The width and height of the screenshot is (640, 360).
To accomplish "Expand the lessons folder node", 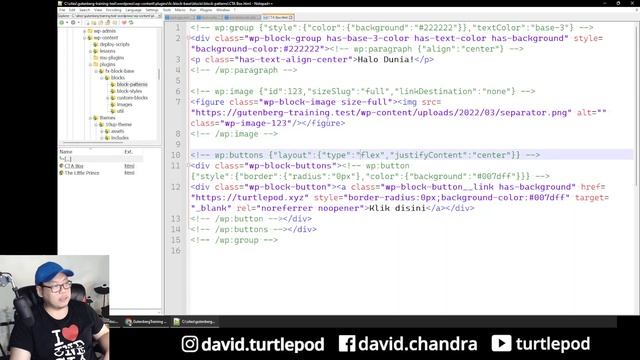I will 91,51.
